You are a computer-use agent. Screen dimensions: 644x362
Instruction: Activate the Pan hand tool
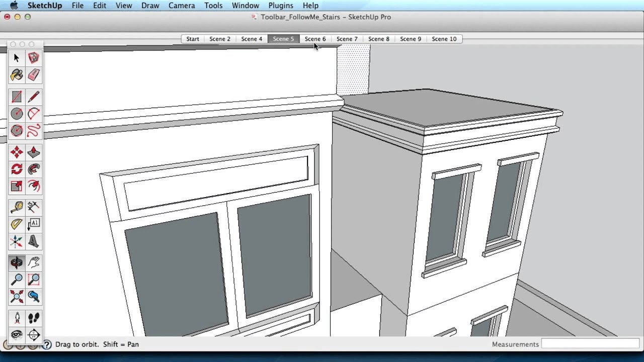(34, 262)
